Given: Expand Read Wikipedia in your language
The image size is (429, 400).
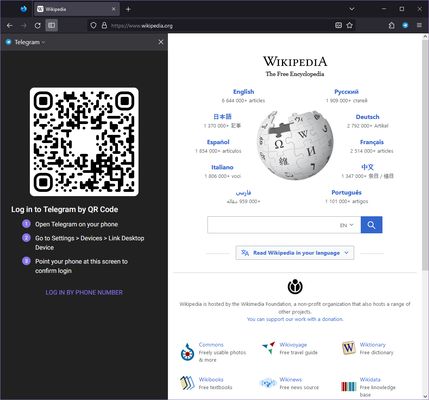Looking at the screenshot, I should 295,253.
